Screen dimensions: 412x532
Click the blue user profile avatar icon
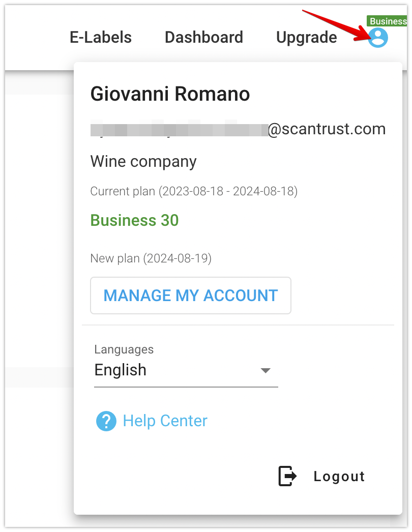click(378, 37)
